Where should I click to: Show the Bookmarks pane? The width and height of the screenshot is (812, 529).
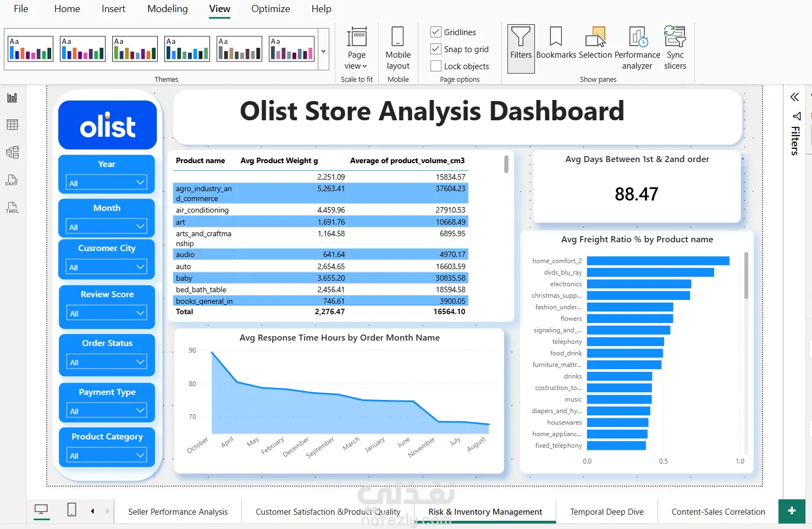coord(556,43)
